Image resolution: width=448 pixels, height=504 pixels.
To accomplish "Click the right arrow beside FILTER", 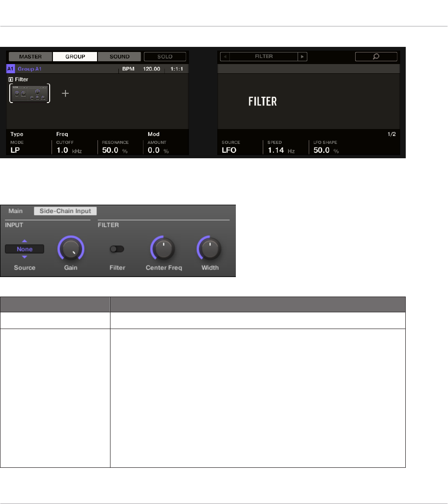I will point(302,57).
